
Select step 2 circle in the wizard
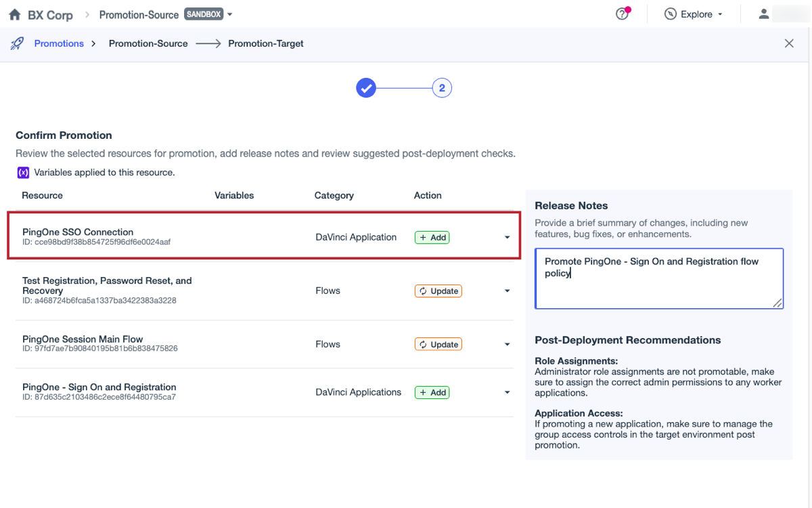442,88
